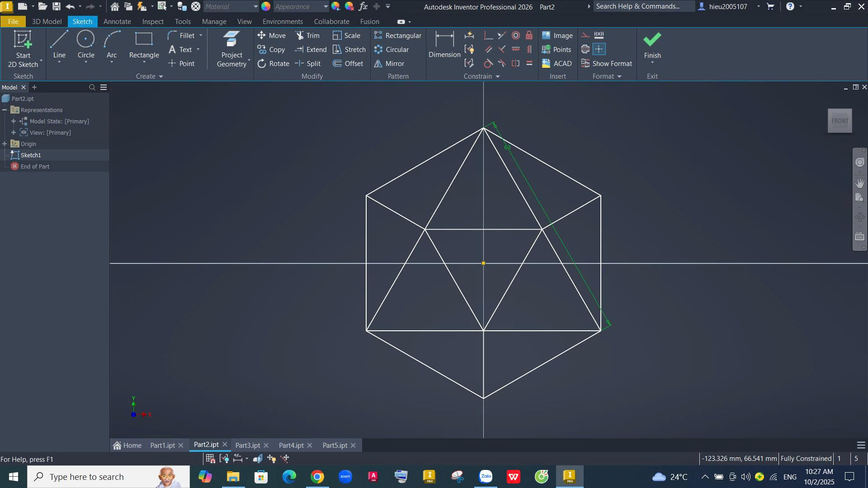The width and height of the screenshot is (868, 488).
Task: Open the Dimension tool
Action: coord(444,45)
